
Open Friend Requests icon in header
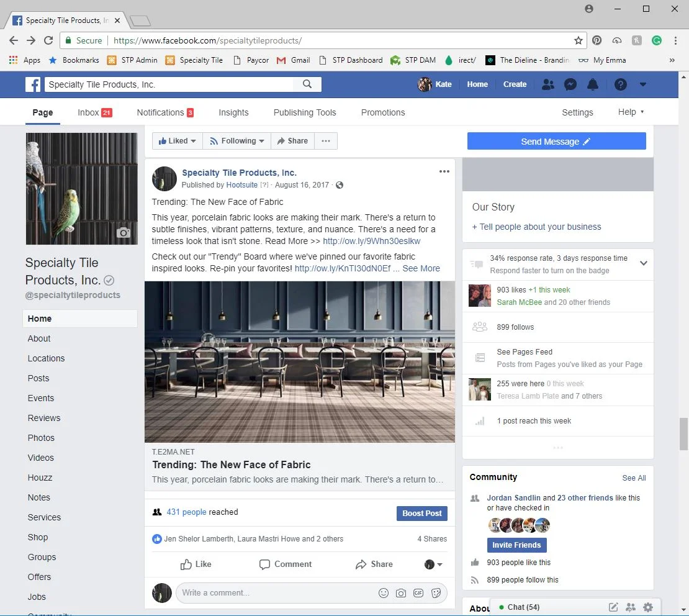(548, 84)
